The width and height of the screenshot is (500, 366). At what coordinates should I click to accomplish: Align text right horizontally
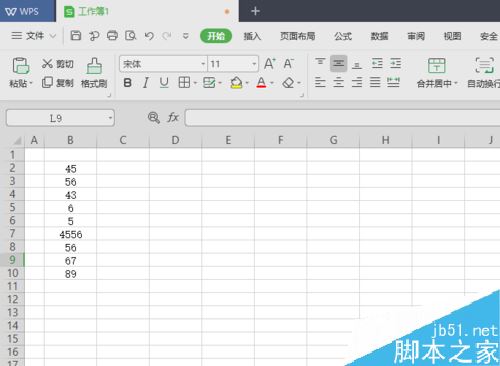pos(357,82)
